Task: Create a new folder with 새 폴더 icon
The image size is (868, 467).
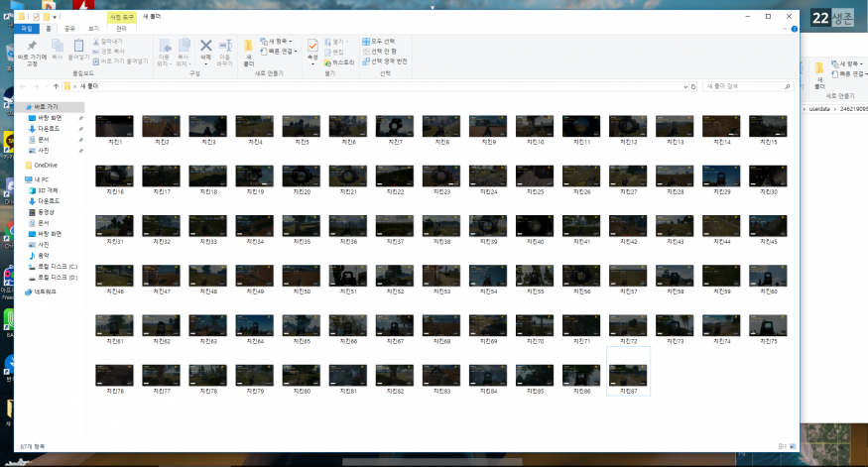Action: tap(248, 50)
